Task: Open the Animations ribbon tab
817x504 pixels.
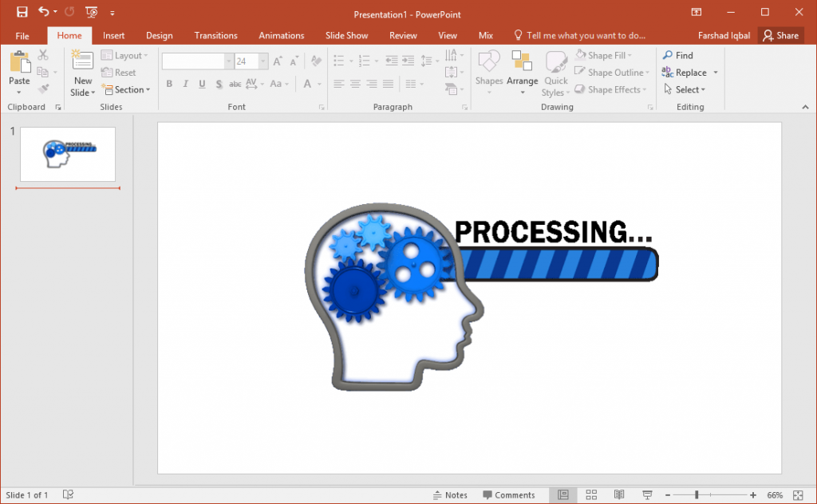Action: (281, 35)
